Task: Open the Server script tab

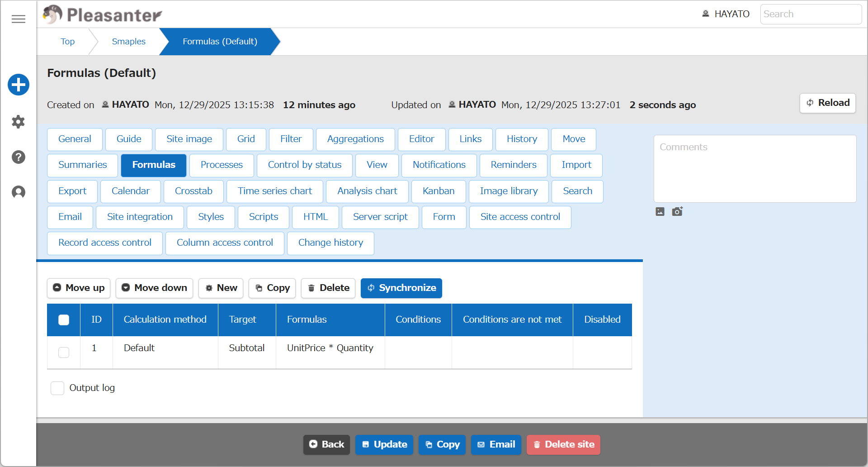Action: (380, 217)
